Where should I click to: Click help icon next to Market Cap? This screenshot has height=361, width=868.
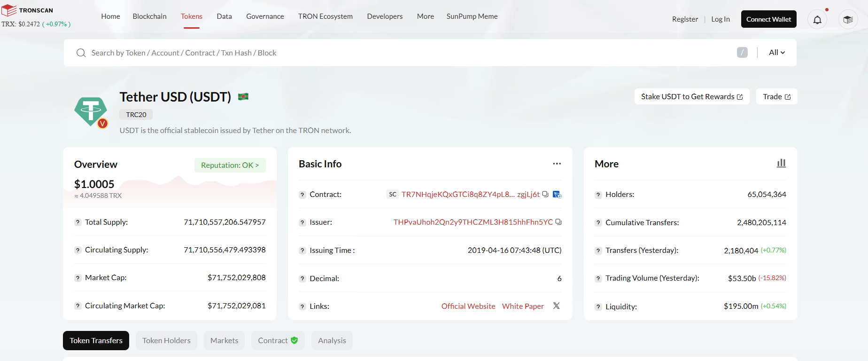point(78,278)
